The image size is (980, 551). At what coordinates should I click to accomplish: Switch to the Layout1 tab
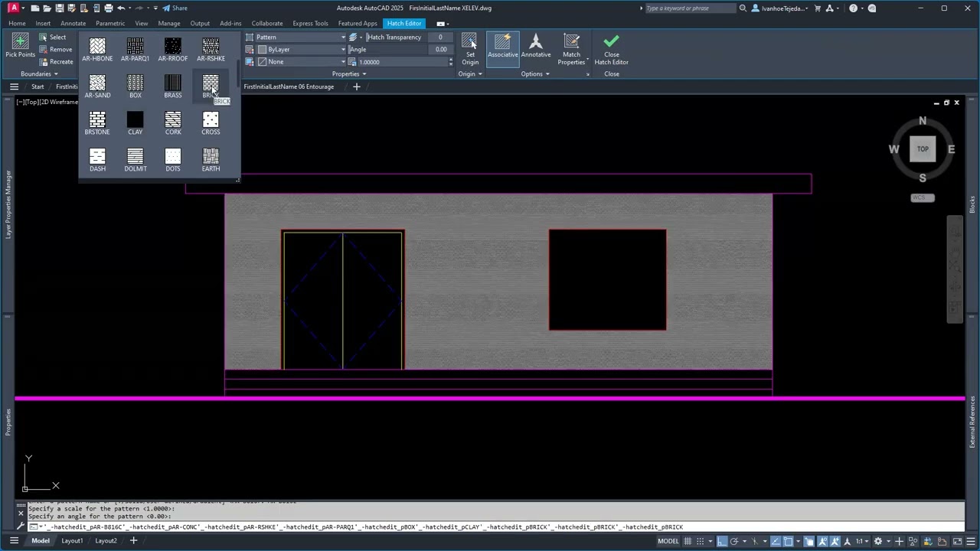coord(72,541)
